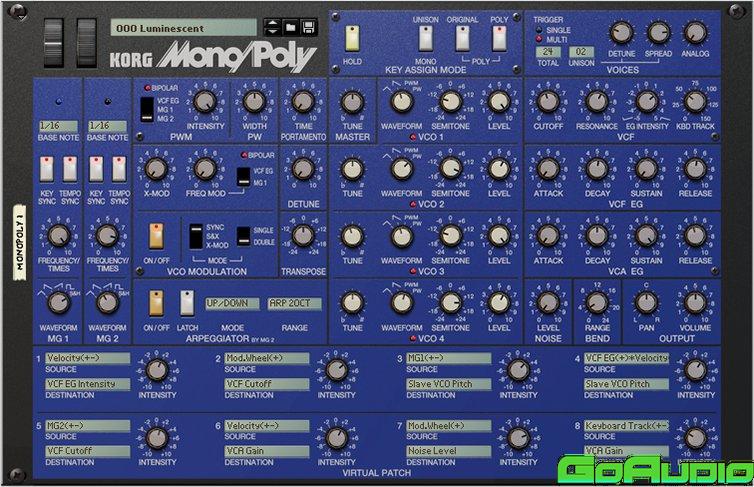Screen dimensions: 754x487
Task: Toggle MG 1 TEMPO SYNC switch
Action: (x=70, y=169)
